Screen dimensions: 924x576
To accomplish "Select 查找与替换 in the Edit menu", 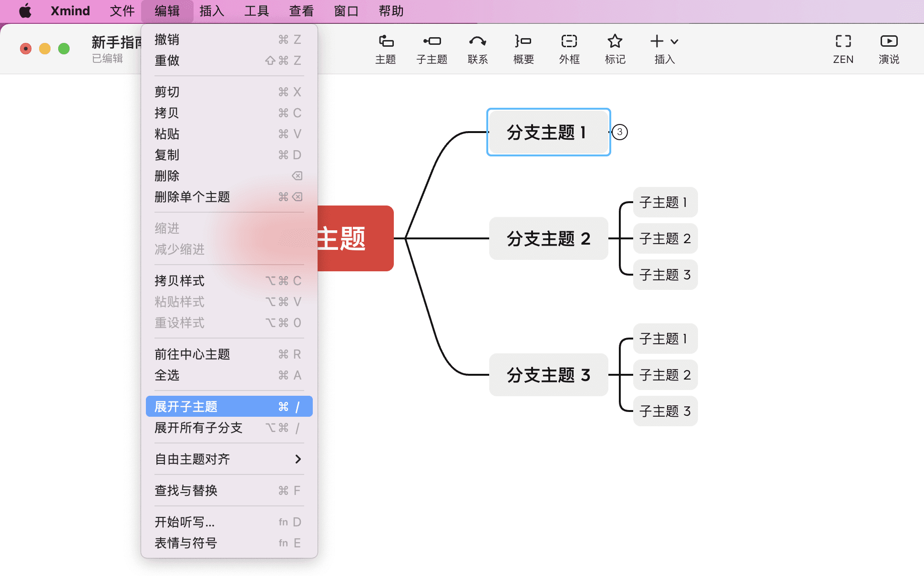I will pyautogui.click(x=186, y=490).
